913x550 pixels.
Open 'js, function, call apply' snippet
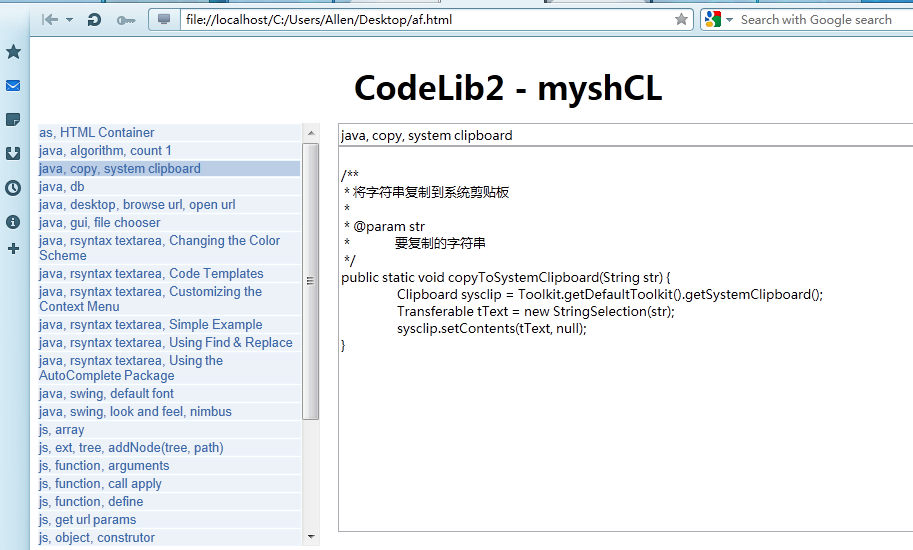pos(169,484)
